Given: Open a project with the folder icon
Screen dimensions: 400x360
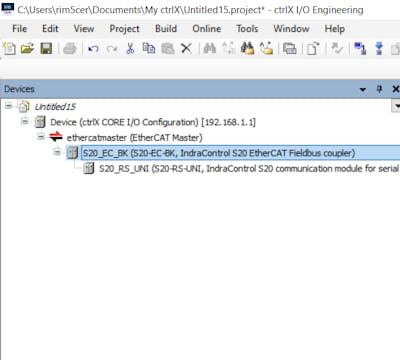Looking at the screenshot, I should pyautogui.click(x=27, y=49).
